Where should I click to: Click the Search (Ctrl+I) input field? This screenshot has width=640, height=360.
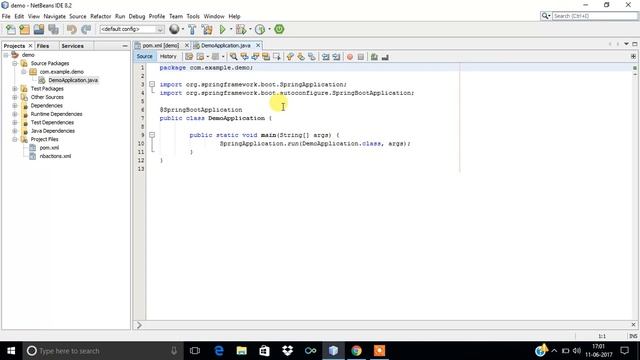pyautogui.click(x=595, y=16)
